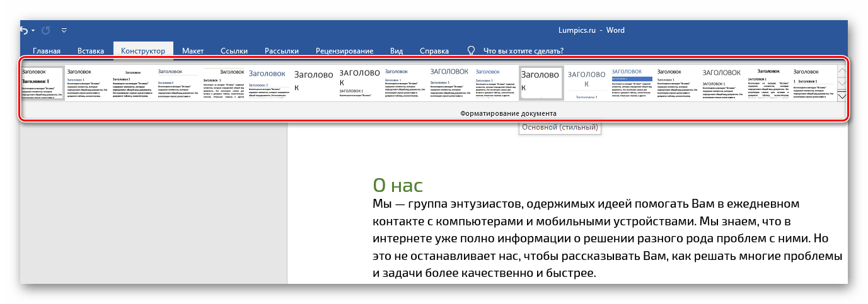The image size is (868, 304).
Task: Type in 'Что вы хотите сделать?' search box
Action: 523,51
